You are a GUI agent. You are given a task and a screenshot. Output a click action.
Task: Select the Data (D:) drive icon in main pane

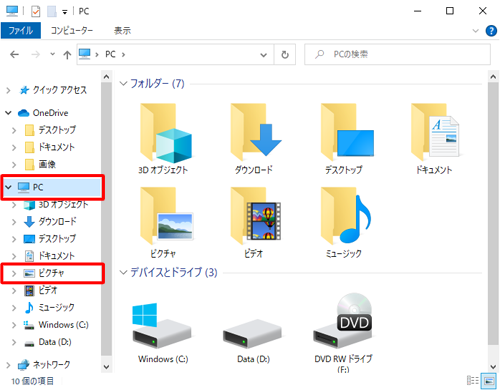pos(252,334)
